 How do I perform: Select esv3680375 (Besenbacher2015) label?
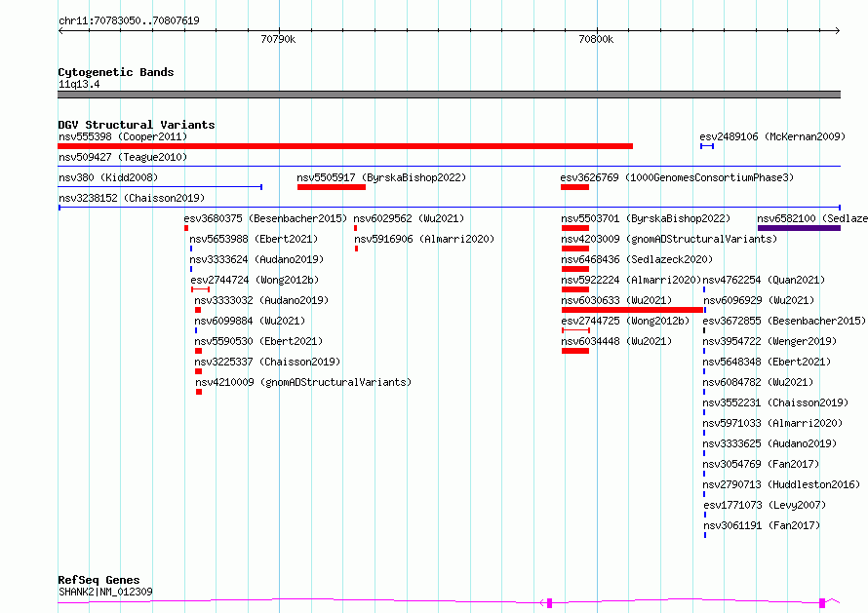click(265, 218)
